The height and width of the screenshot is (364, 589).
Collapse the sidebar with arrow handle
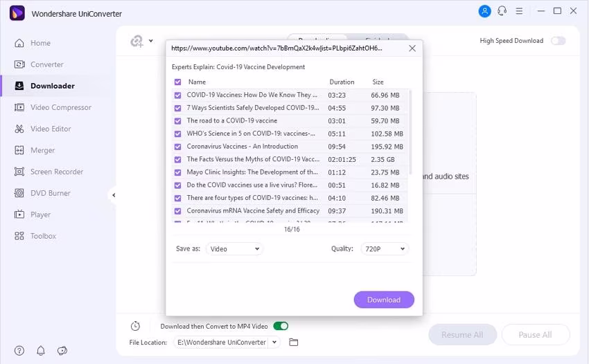click(113, 195)
